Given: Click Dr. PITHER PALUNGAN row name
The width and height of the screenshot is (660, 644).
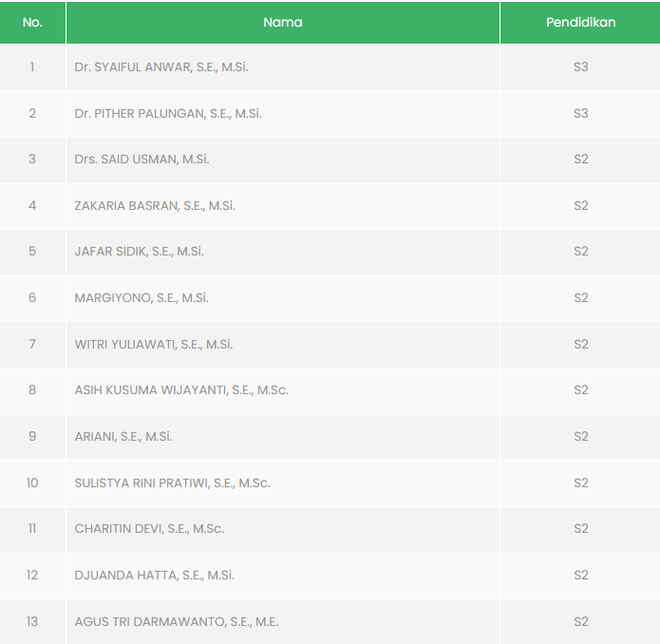Looking at the screenshot, I should click(168, 113).
